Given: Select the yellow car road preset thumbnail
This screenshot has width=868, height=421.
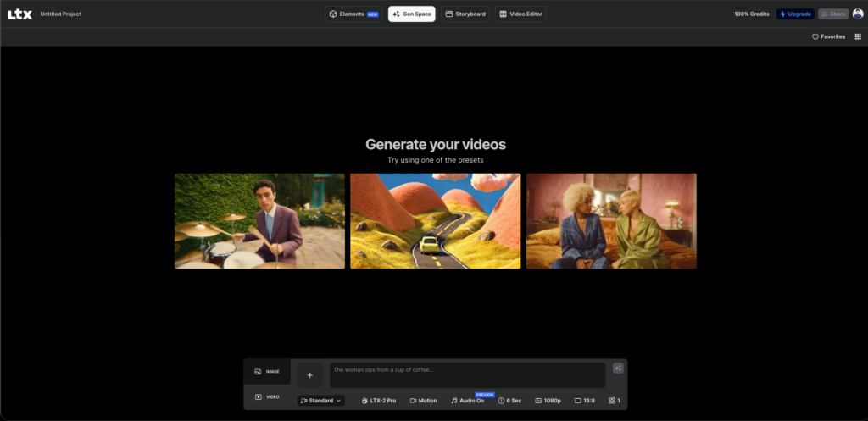Looking at the screenshot, I should (435, 221).
